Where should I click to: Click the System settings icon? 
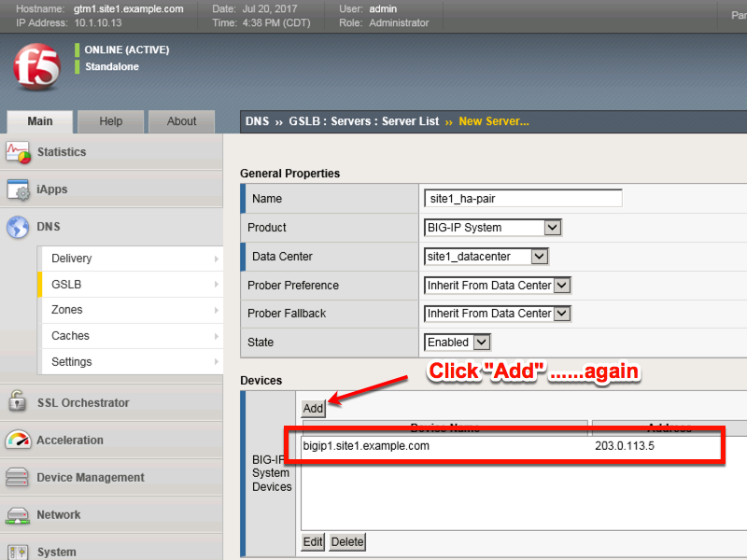18,553
